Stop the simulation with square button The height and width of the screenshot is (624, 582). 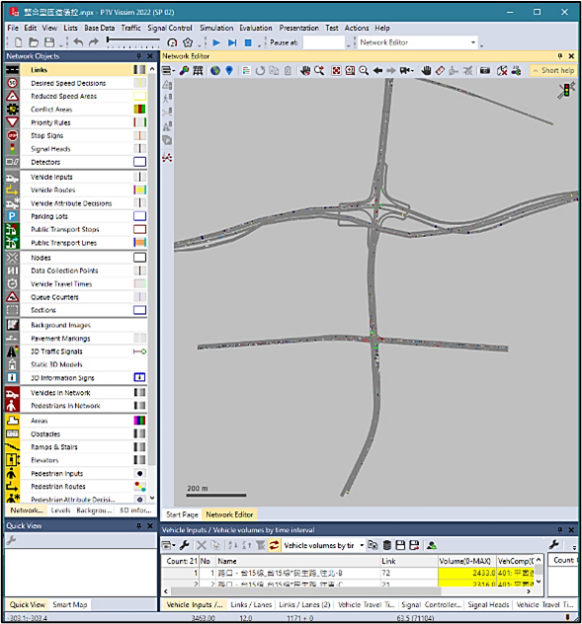[x=248, y=43]
